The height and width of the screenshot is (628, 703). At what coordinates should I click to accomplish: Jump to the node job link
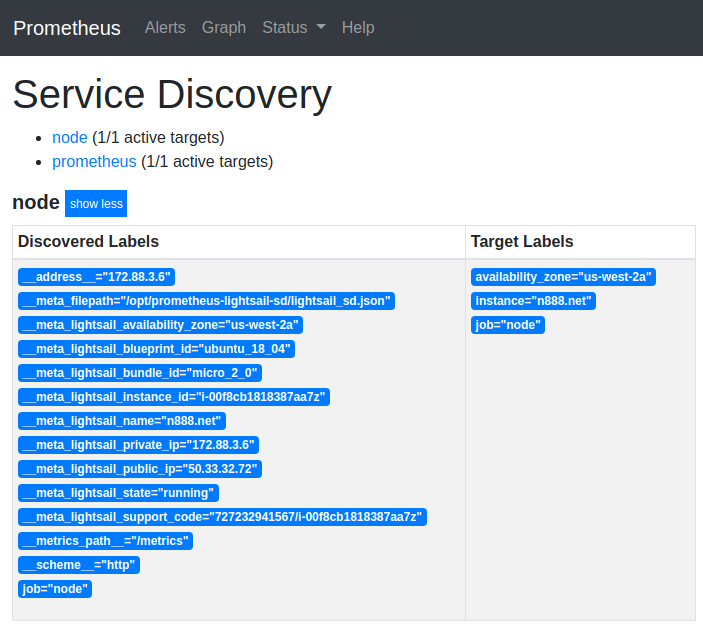click(x=69, y=138)
